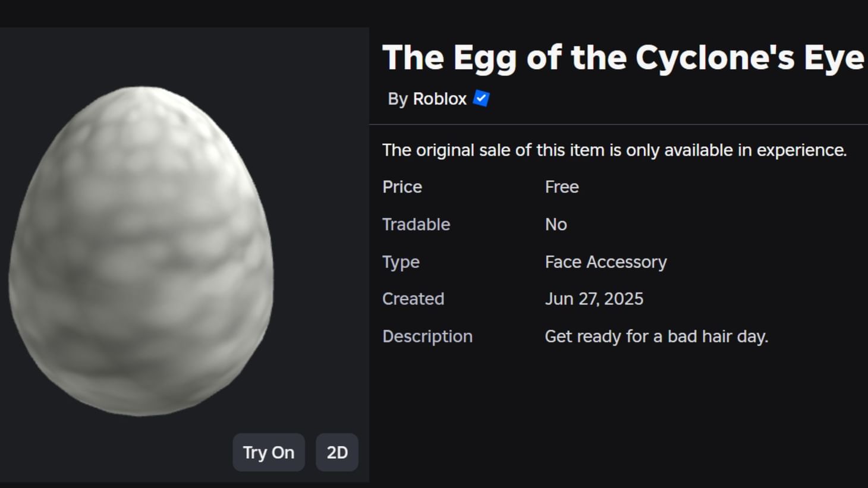
Task: Click the Tradable label
Action: coord(416,224)
